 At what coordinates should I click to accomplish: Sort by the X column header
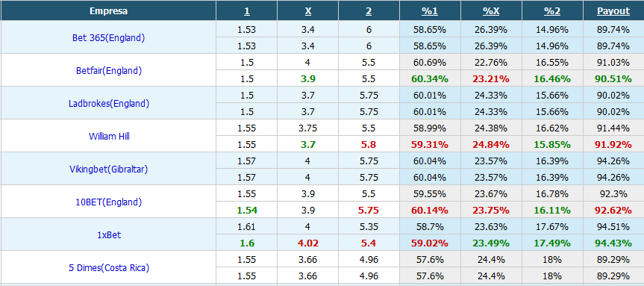coord(308,11)
